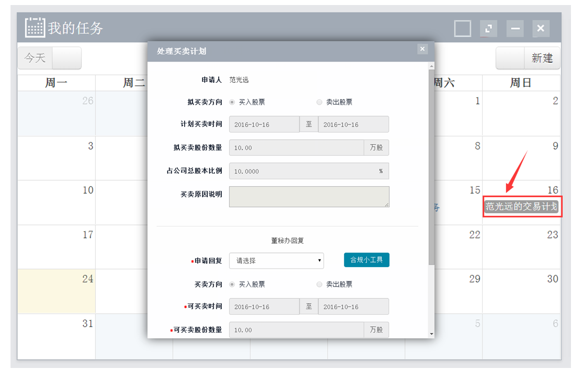Viewport: 588px width, 377px height.
Task: Click the 周一 column header
Action: (x=56, y=82)
